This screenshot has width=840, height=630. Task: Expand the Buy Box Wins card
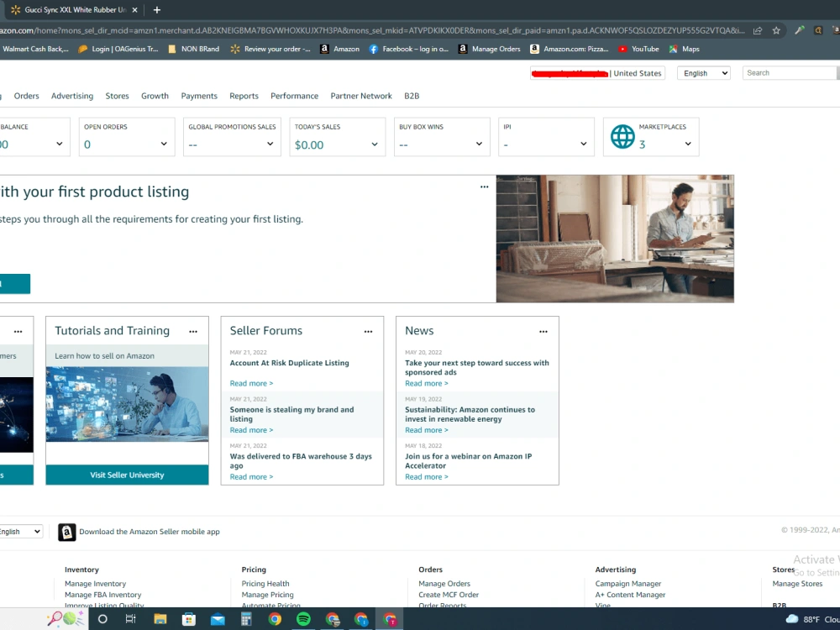(x=479, y=144)
